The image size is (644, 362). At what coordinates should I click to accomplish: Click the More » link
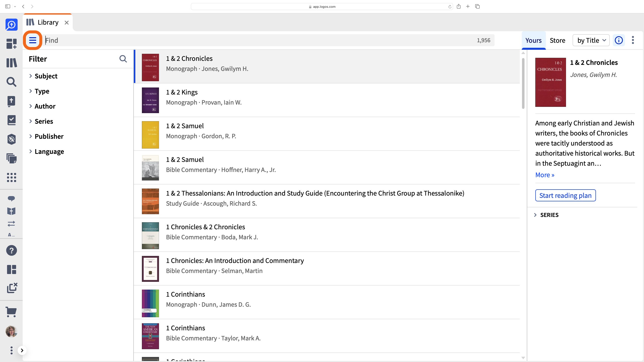545,175
